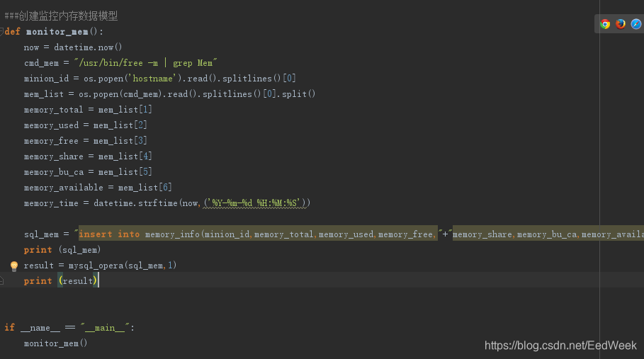The height and width of the screenshot is (359, 644).
Task: Click sql_mem variable at assignment line
Action: [41, 234]
